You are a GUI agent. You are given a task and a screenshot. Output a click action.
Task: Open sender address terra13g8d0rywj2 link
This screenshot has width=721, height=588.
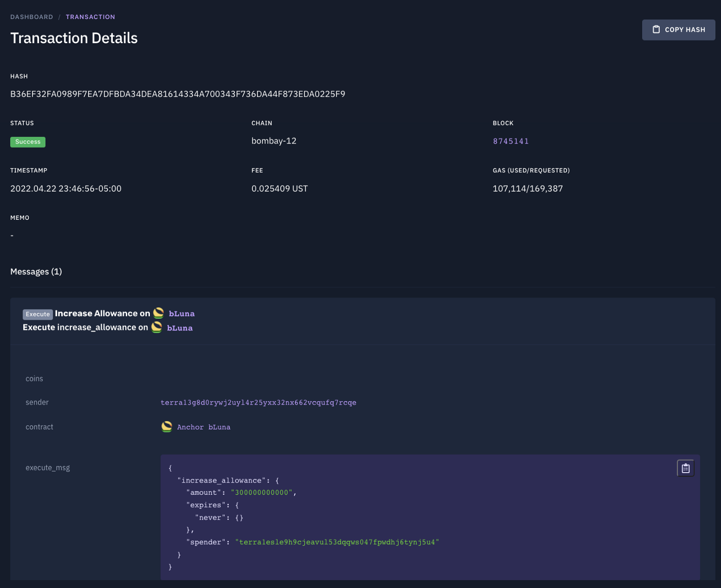[259, 403]
